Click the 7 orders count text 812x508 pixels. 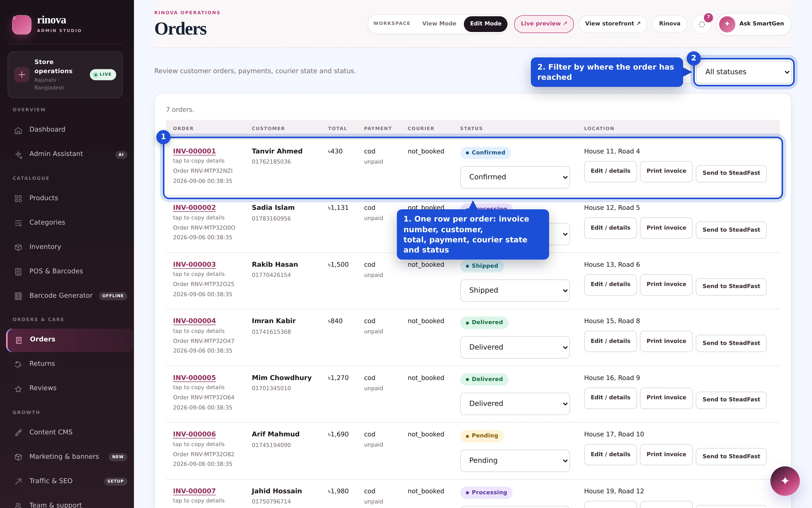[x=180, y=109]
